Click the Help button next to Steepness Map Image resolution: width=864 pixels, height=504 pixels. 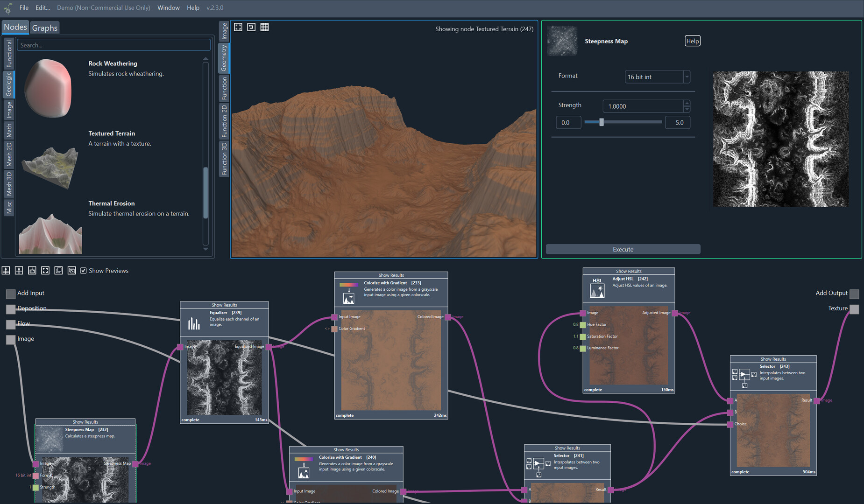[692, 41]
